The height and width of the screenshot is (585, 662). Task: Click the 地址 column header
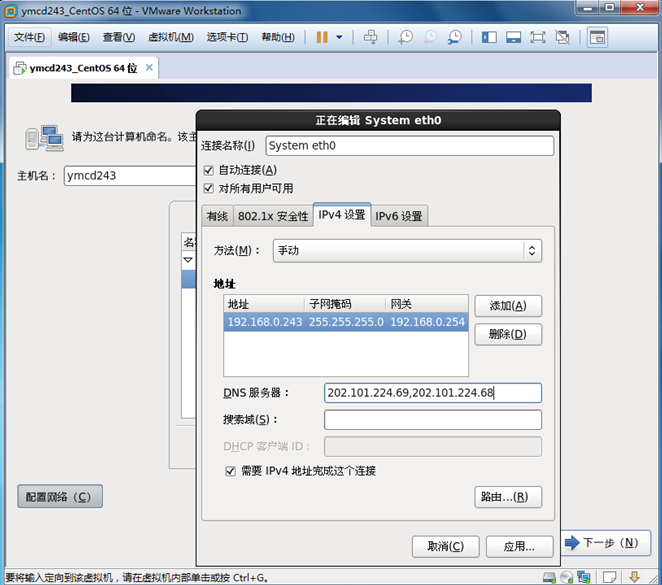264,304
